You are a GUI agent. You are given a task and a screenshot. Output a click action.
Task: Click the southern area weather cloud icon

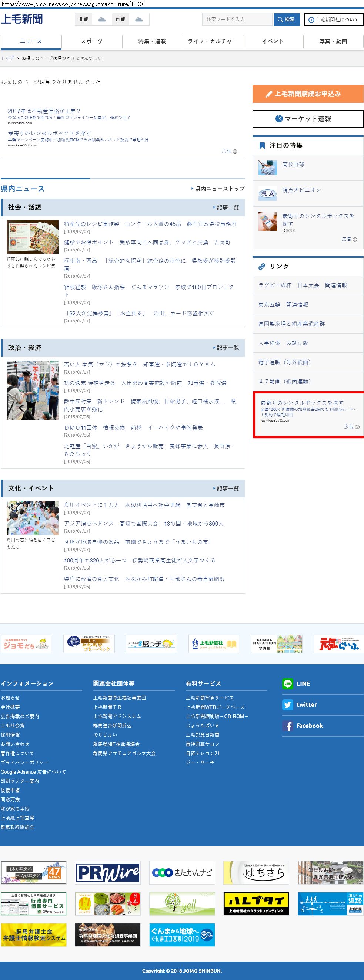[139, 19]
